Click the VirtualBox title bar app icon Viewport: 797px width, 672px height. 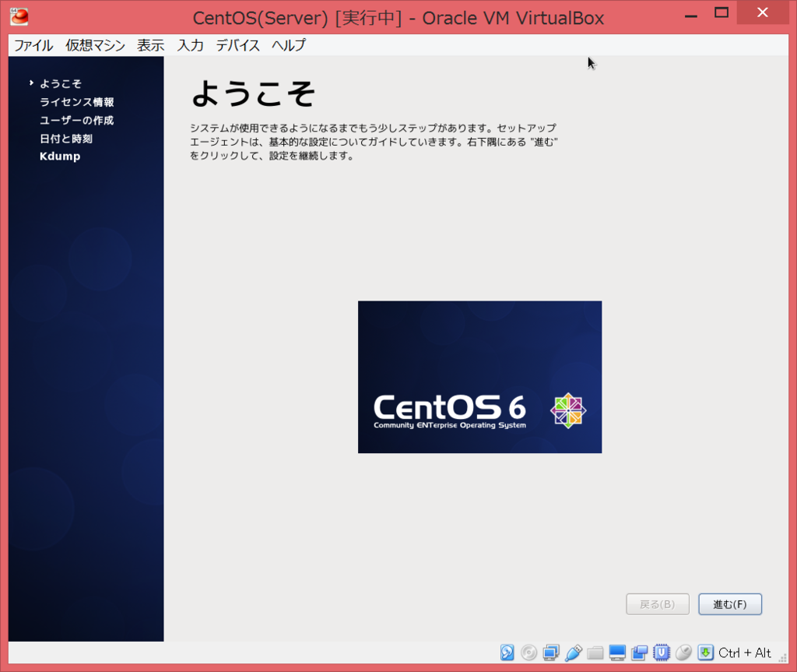[x=19, y=17]
